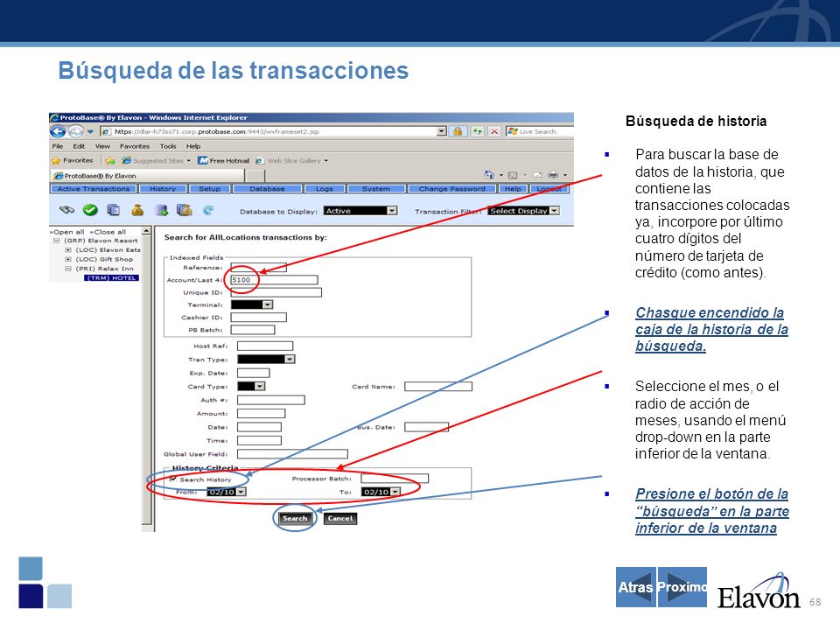Open the Terminal dropdown
The height and width of the screenshot is (630, 840).
pos(252,304)
